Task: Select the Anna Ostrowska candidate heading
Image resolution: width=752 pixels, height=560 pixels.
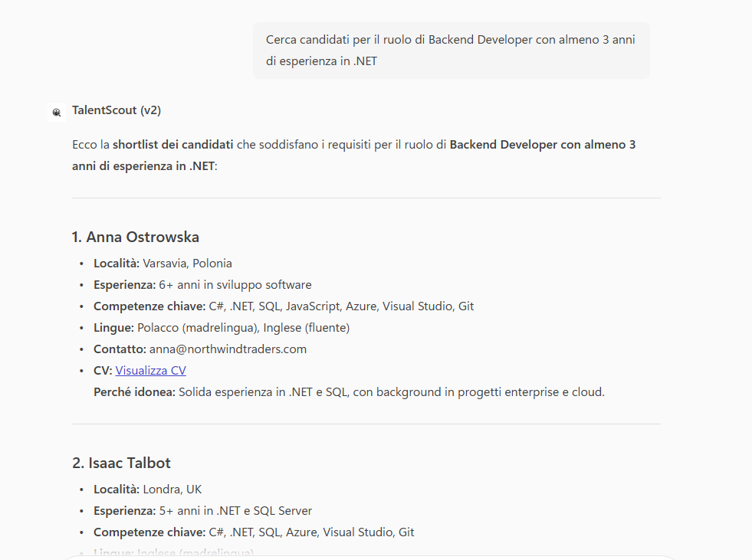Action: pyautogui.click(x=136, y=237)
